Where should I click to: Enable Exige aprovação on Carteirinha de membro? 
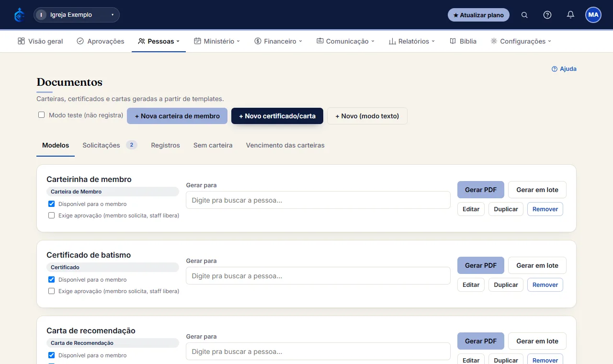pos(52,216)
